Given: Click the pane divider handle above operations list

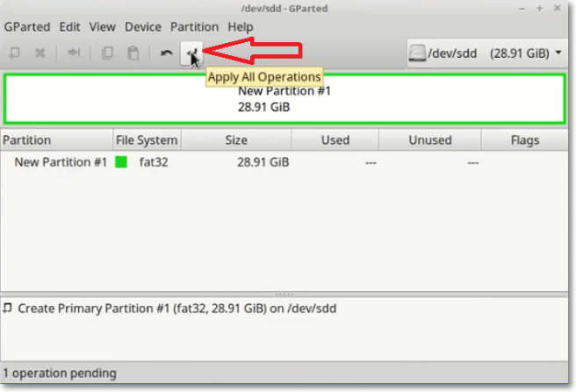Looking at the screenshot, I should [x=284, y=294].
